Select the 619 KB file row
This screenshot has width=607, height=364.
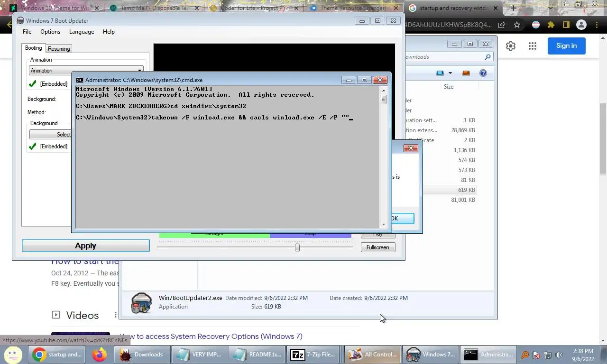click(449, 190)
